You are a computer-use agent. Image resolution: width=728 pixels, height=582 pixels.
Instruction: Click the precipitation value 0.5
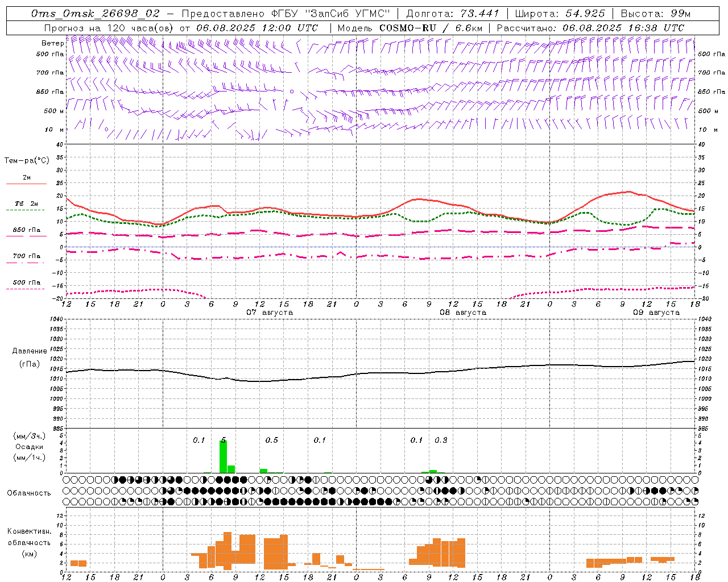coord(272,440)
